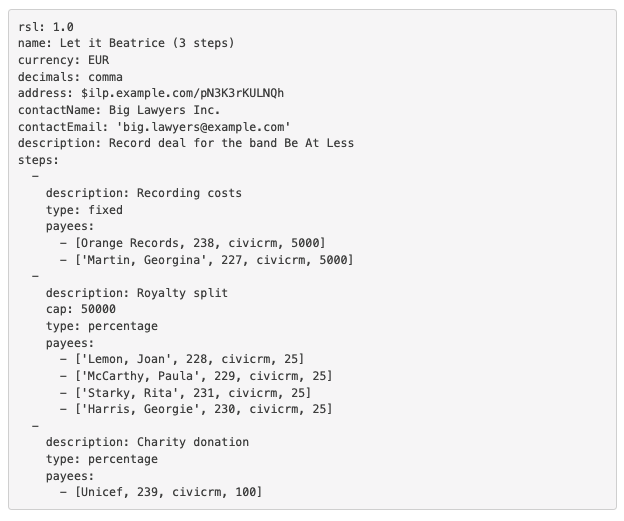The image size is (624, 521).
Task: Click the 'steps:' key line
Action: click(x=38, y=160)
